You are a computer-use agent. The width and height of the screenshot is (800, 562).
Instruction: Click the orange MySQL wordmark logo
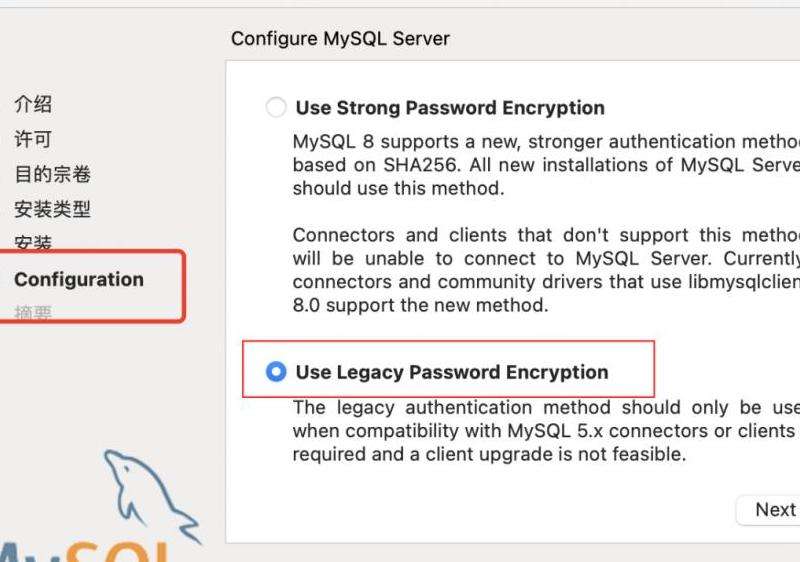(x=84, y=552)
